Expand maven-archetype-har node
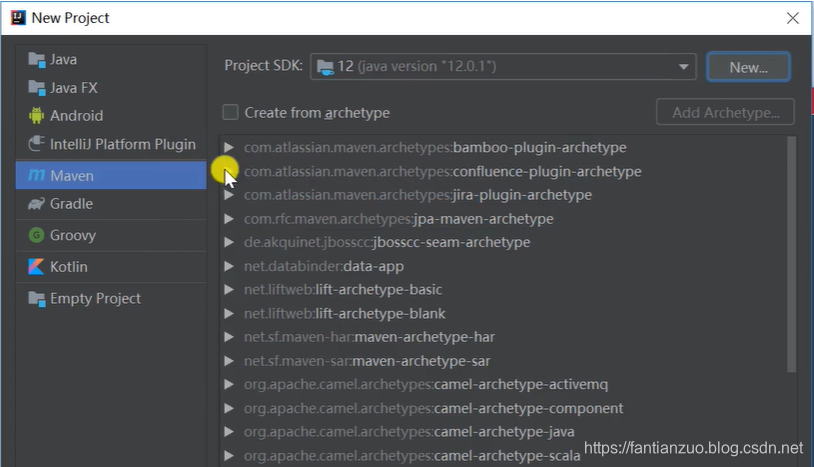814x467 pixels. pos(228,337)
